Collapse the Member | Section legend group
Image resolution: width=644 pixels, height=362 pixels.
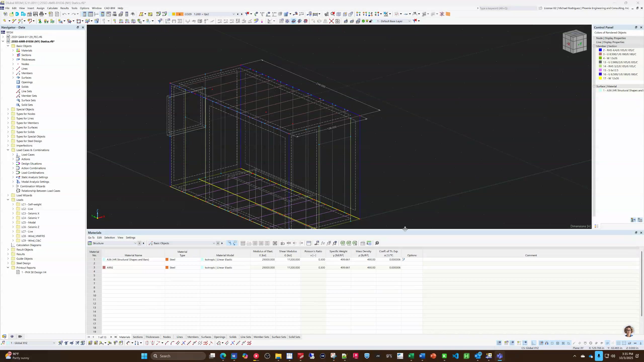point(594,46)
